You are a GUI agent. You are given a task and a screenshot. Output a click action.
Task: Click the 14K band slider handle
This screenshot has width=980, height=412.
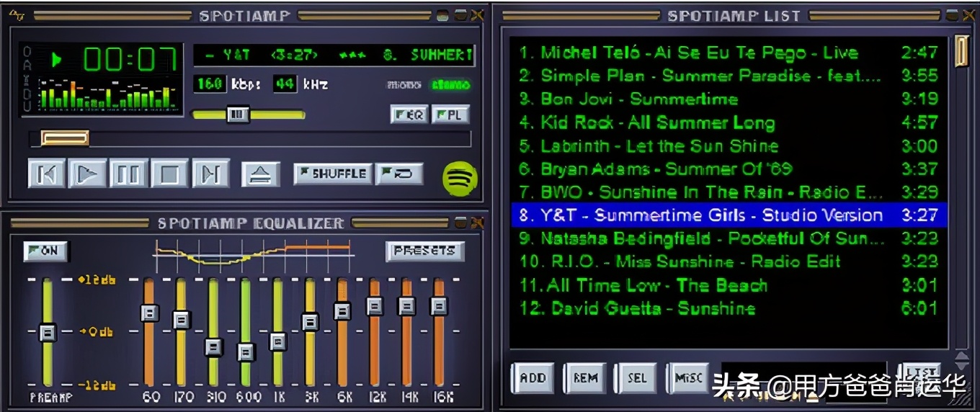[x=407, y=306]
